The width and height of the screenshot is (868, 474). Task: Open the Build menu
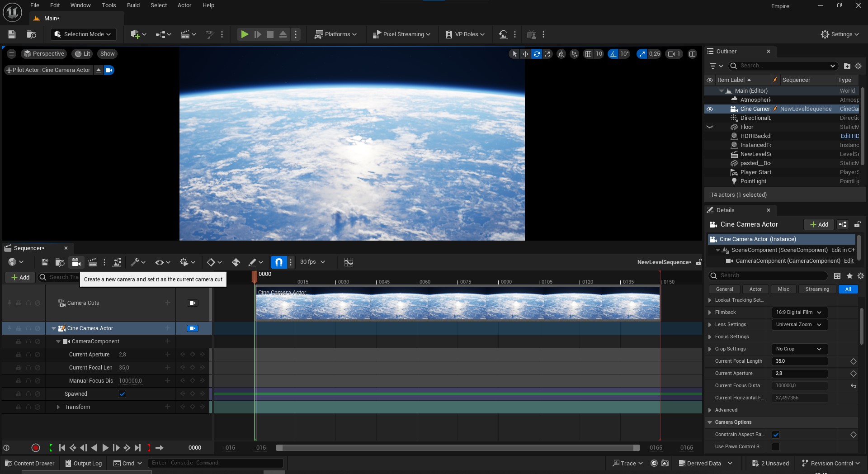[x=133, y=5]
